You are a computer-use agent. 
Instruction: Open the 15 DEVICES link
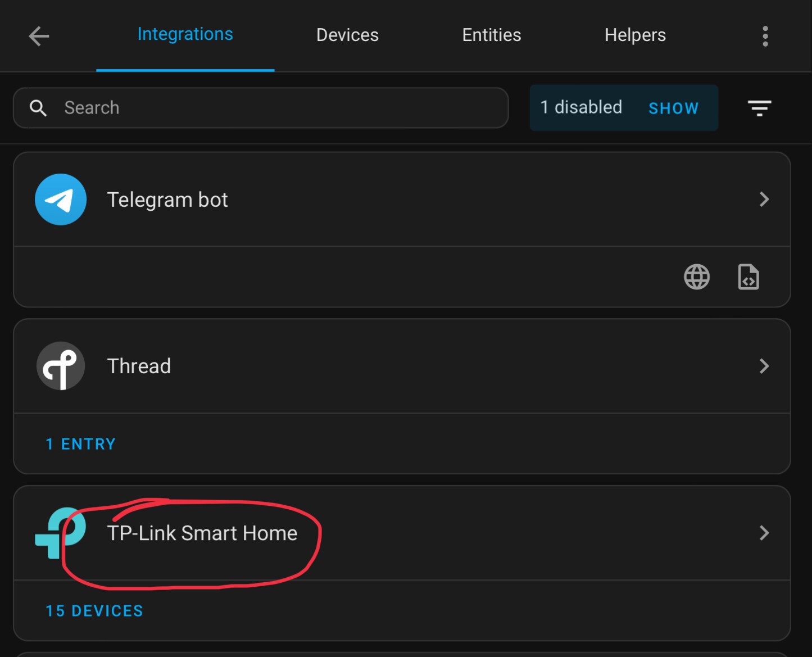(94, 611)
